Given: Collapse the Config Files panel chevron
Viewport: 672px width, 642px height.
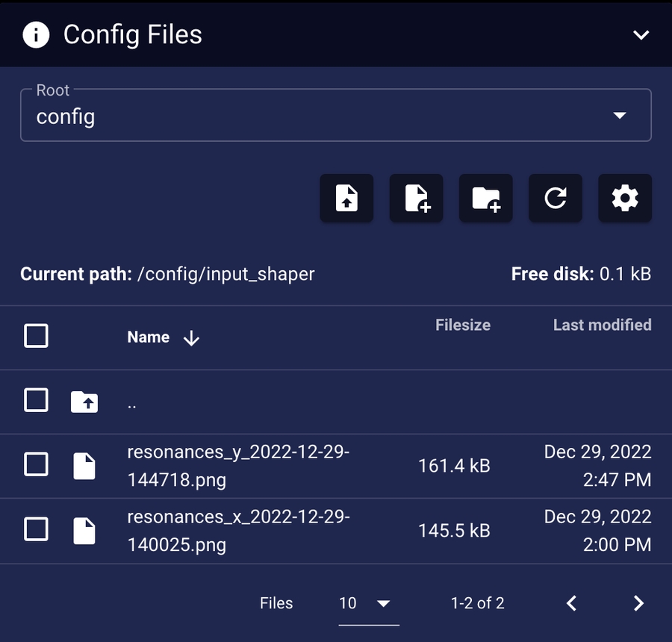Looking at the screenshot, I should point(641,35).
